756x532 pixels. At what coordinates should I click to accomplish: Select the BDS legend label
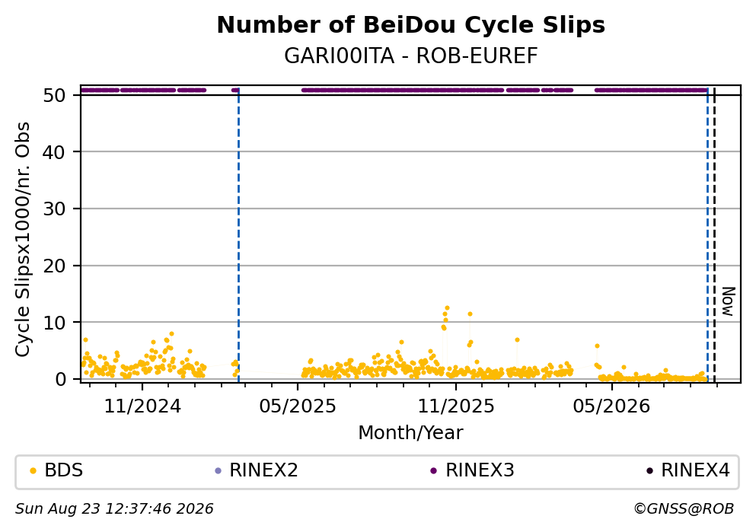pos(64,470)
